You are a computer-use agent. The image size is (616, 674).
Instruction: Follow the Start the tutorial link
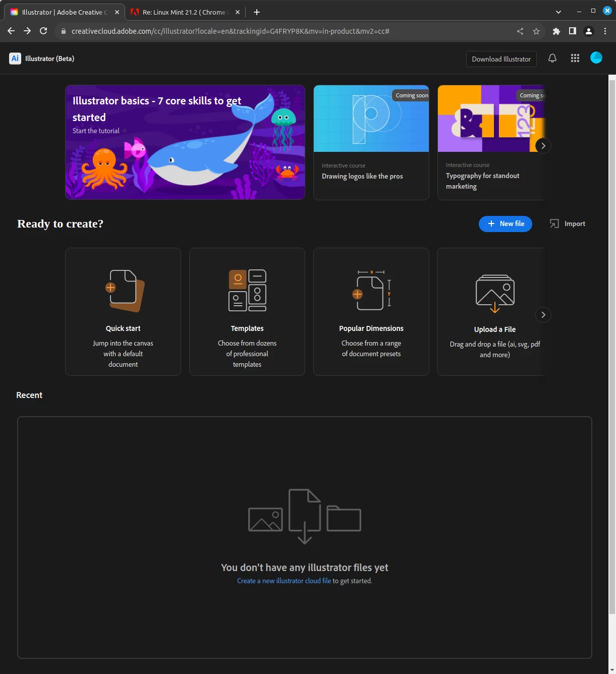[x=99, y=131]
